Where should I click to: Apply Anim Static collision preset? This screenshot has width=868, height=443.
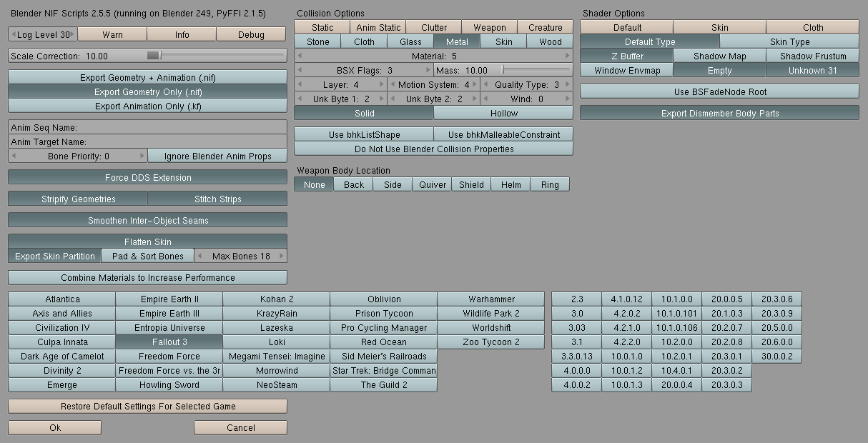click(x=378, y=27)
